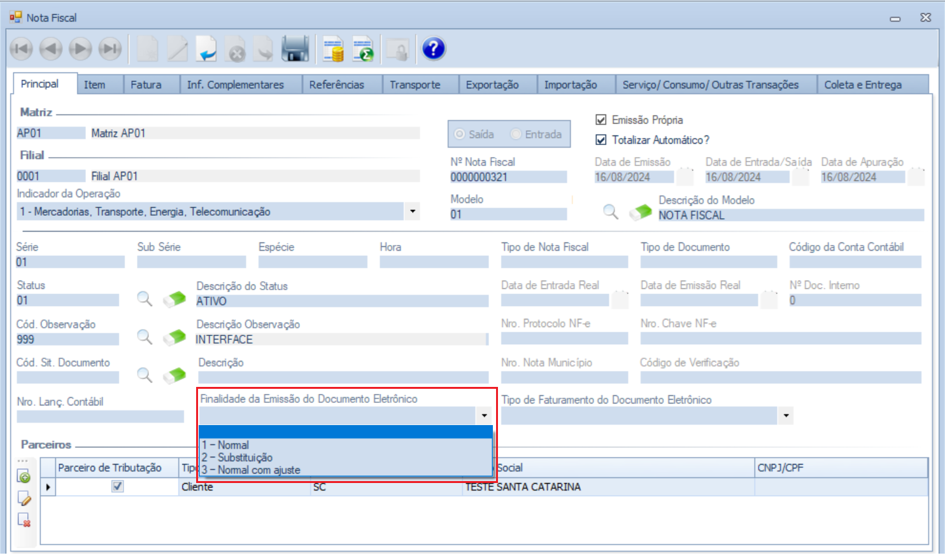Toggle the Totalizar Automático checkbox

pyautogui.click(x=600, y=140)
